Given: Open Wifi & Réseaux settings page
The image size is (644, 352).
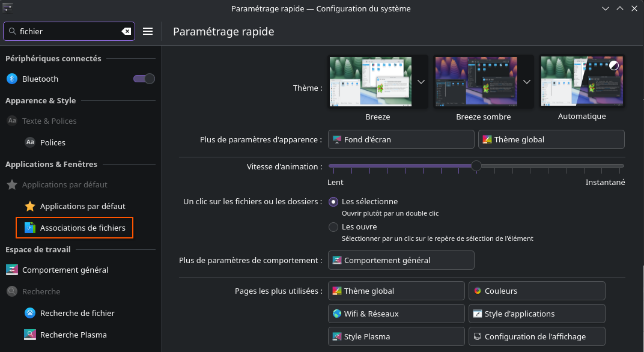Looking at the screenshot, I should pos(396,314).
